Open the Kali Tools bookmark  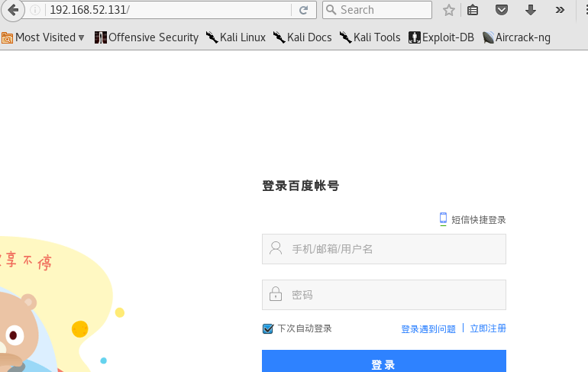[370, 37]
